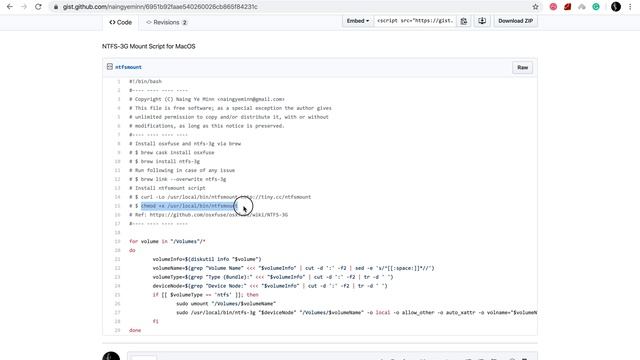Click the highlighted 'chmod +x /usr/local/bin/ntfsmount' text

pos(189,206)
